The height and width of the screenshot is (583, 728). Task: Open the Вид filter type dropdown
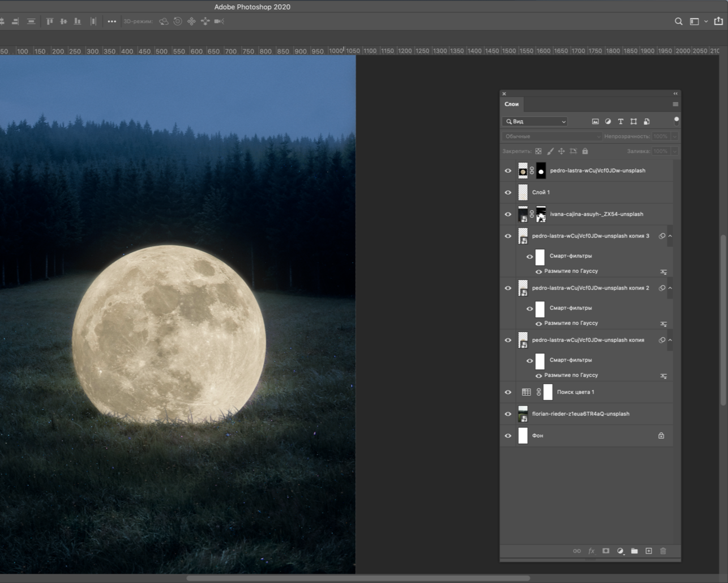pos(535,121)
